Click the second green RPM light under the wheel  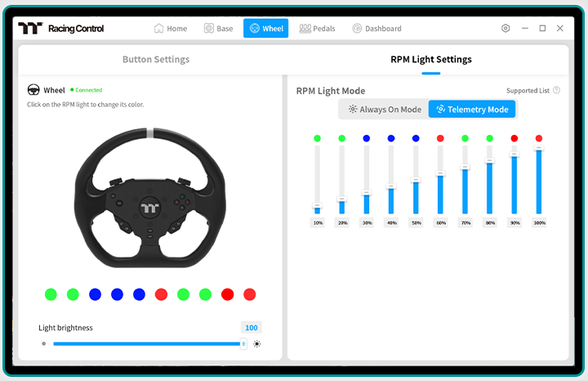click(73, 294)
